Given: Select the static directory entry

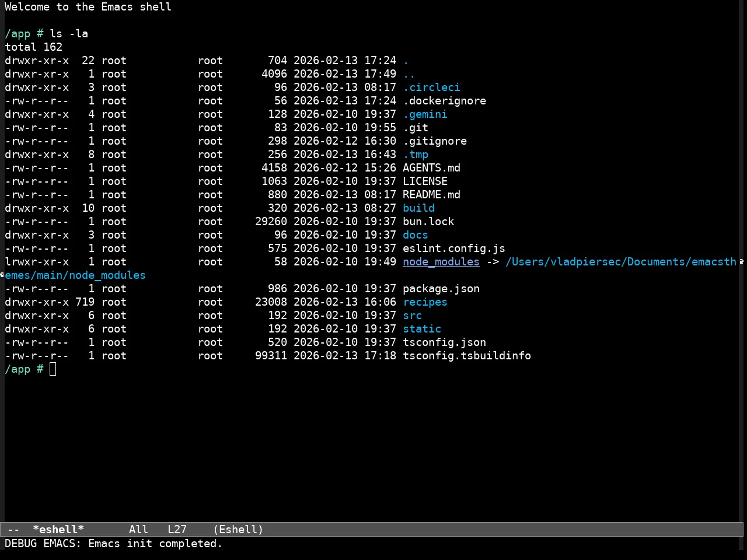Looking at the screenshot, I should (422, 329).
